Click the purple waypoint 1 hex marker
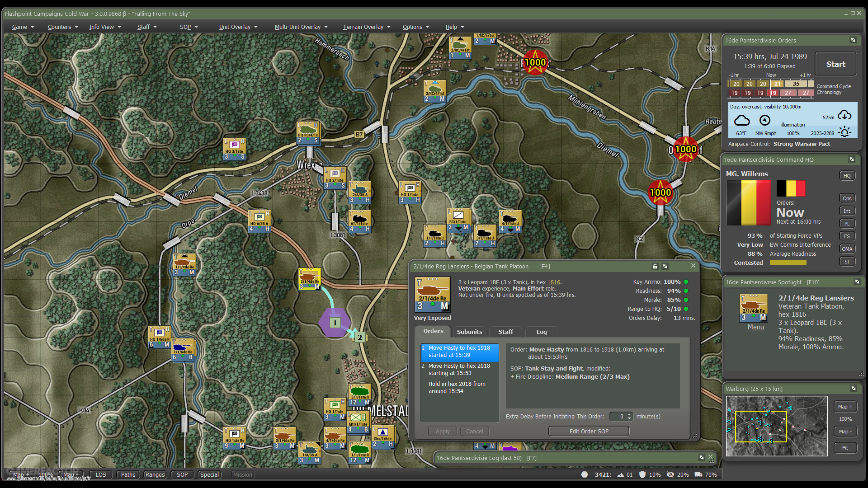This screenshot has width=868, height=488. point(335,323)
